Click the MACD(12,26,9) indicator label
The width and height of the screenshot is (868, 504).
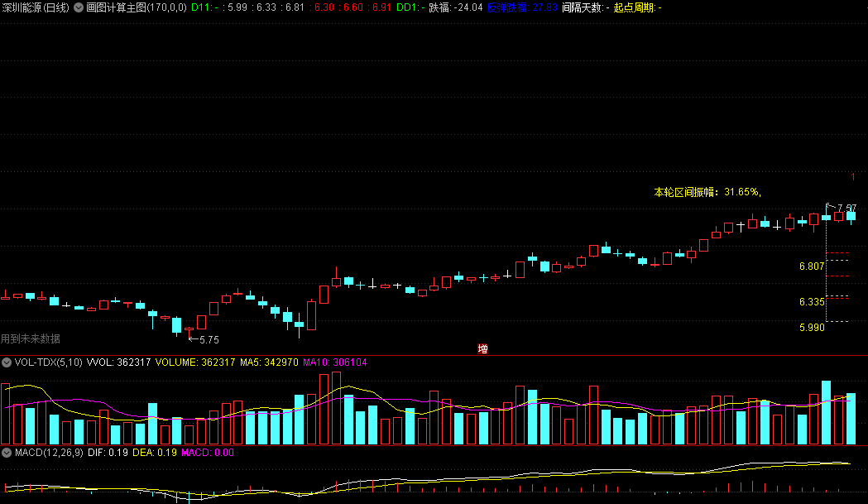click(x=49, y=453)
